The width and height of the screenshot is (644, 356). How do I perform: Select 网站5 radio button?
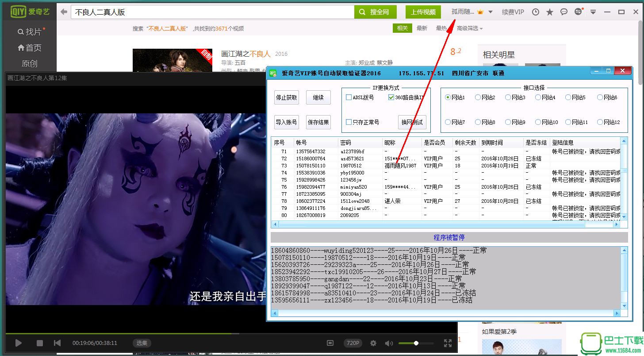568,97
